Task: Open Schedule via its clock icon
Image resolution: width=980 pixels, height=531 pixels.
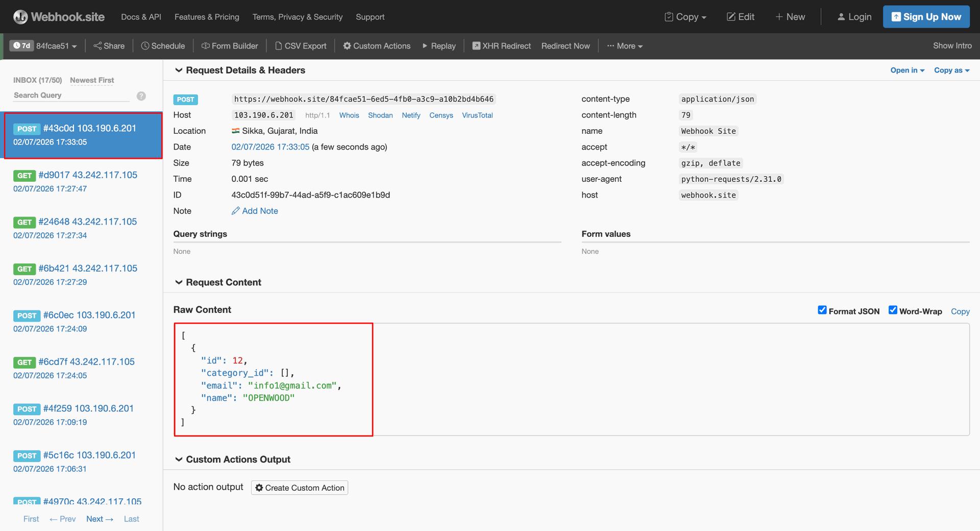Action: [x=145, y=46]
